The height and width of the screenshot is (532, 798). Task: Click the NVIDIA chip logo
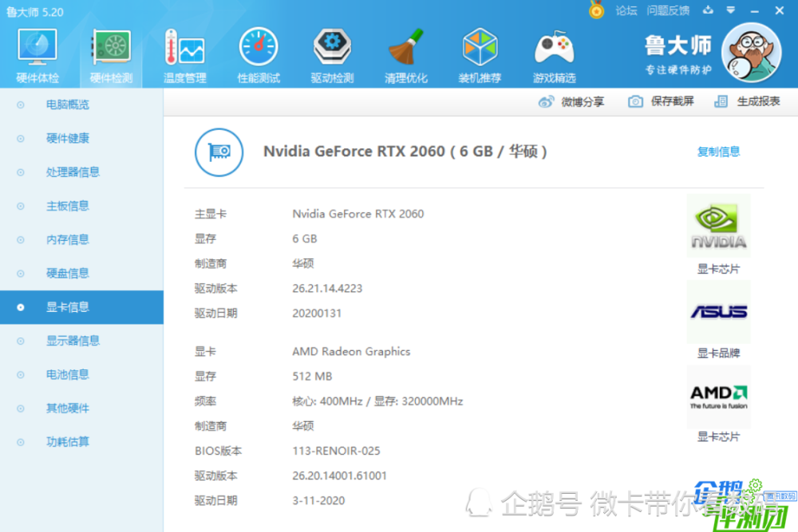click(x=718, y=226)
